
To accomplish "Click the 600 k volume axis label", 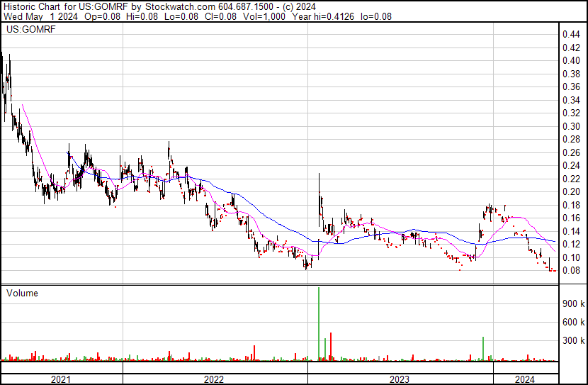I will pos(574,323).
